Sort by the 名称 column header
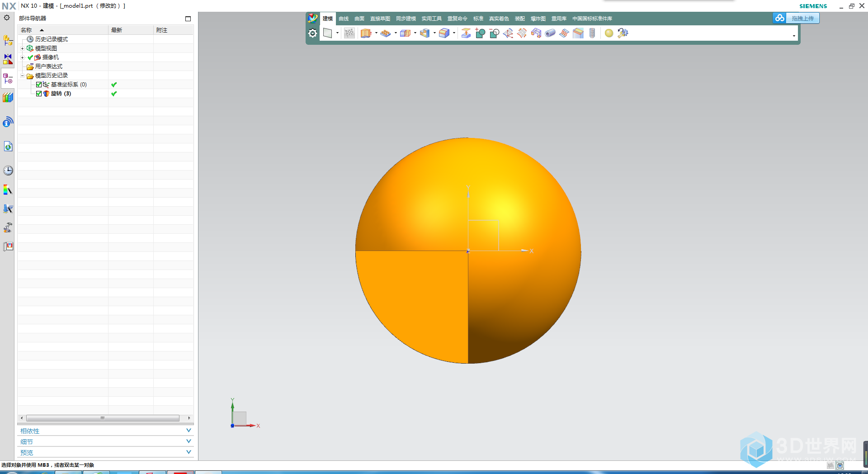This screenshot has height=474, width=868. (63, 30)
